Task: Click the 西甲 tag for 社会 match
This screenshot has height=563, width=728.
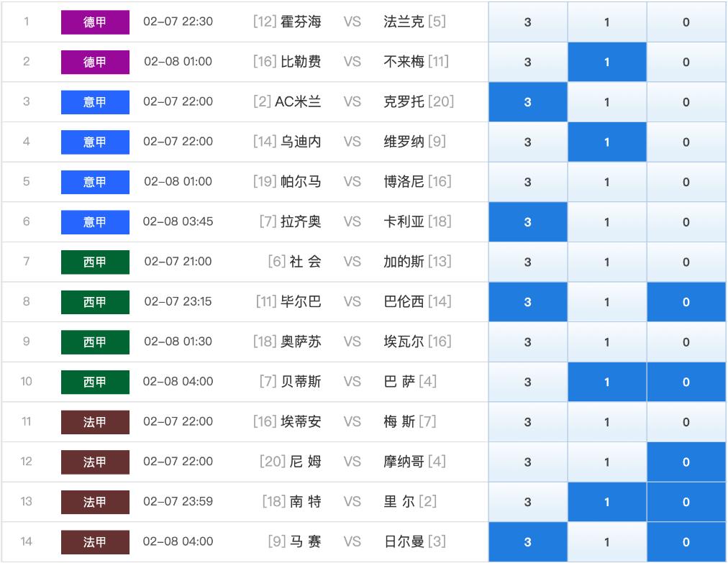Action: coord(95,262)
